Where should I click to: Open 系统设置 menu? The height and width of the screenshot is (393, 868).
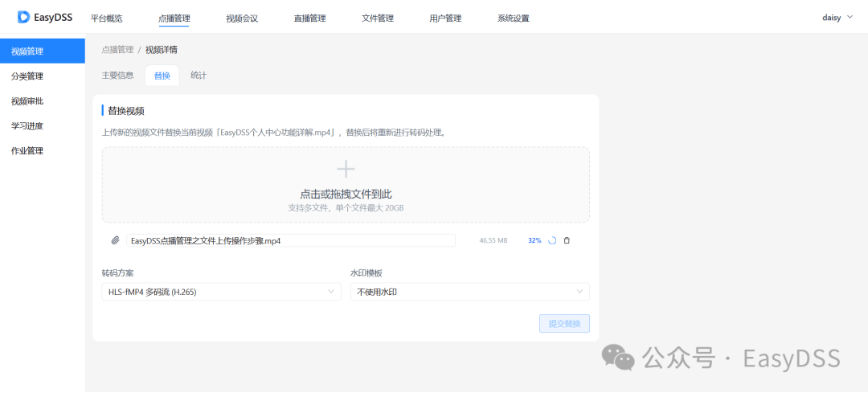513,18
